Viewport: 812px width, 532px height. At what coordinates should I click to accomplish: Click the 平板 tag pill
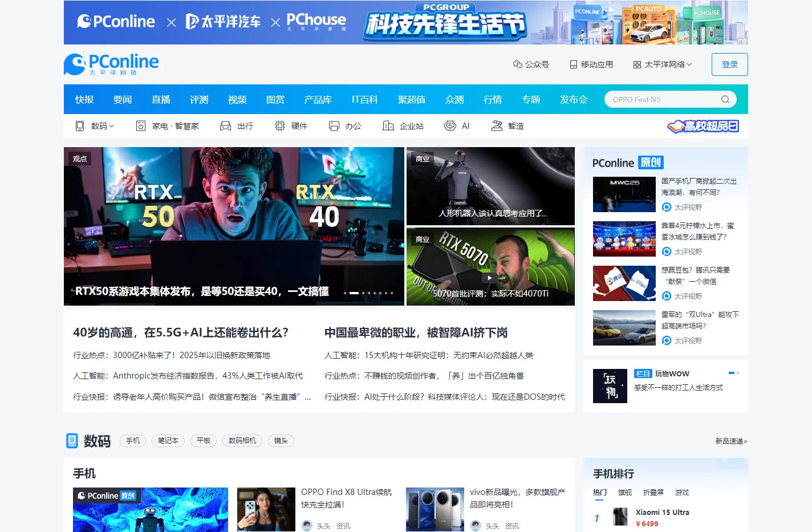[x=204, y=441]
